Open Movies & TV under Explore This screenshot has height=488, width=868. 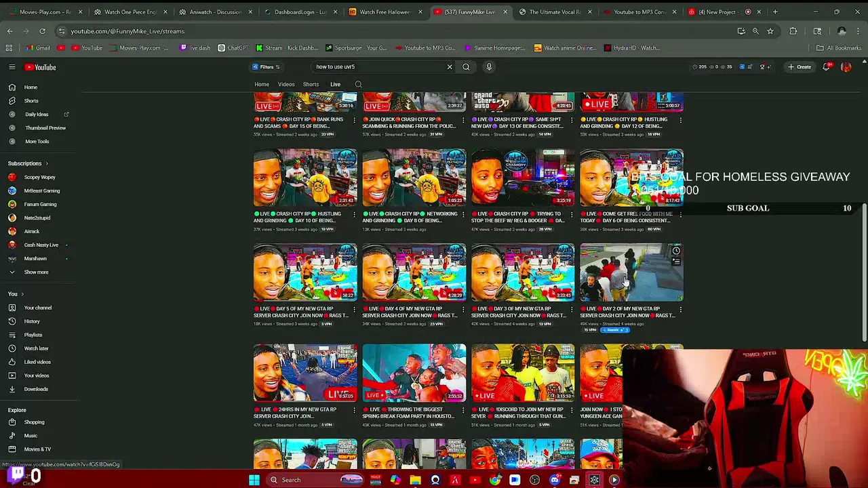pos(37,449)
